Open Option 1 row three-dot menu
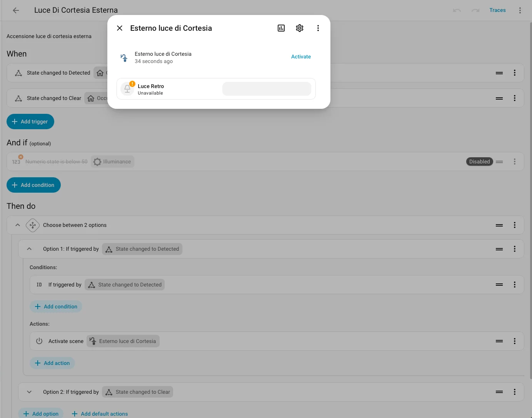This screenshot has width=532, height=418. [515, 249]
